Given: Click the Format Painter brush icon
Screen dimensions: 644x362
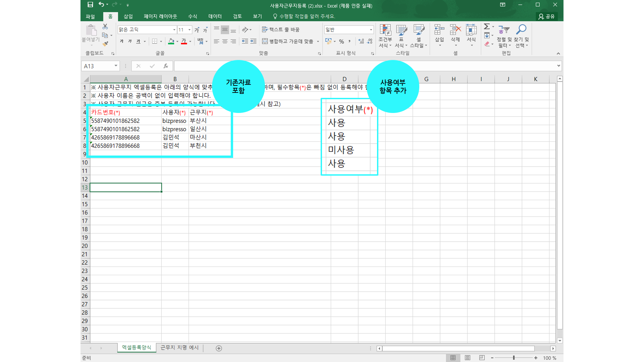Looking at the screenshot, I should (x=105, y=44).
